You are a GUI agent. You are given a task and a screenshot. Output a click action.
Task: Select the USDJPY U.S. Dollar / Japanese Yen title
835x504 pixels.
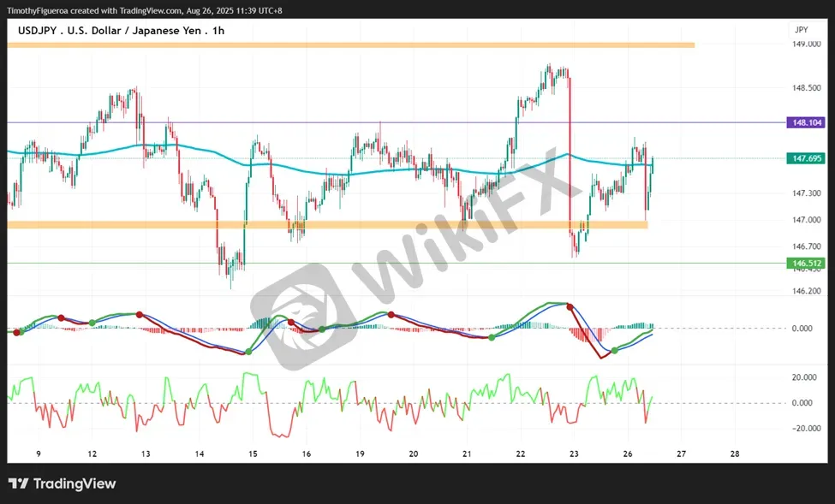(x=121, y=31)
